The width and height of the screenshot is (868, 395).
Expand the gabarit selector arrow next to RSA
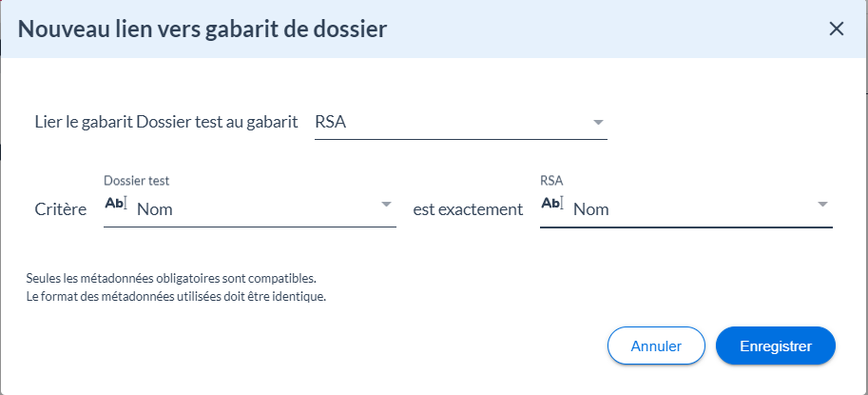pos(598,123)
